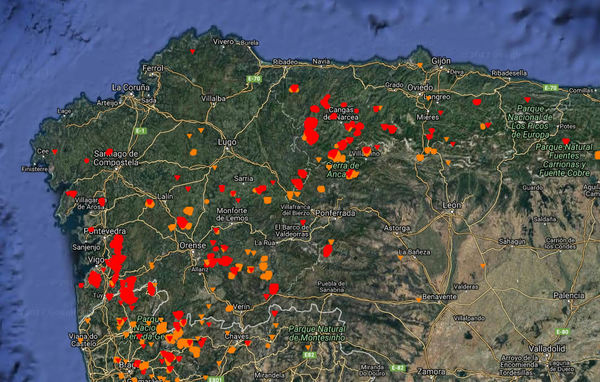Click the E-1 road shield south of La Coruña

140,131
